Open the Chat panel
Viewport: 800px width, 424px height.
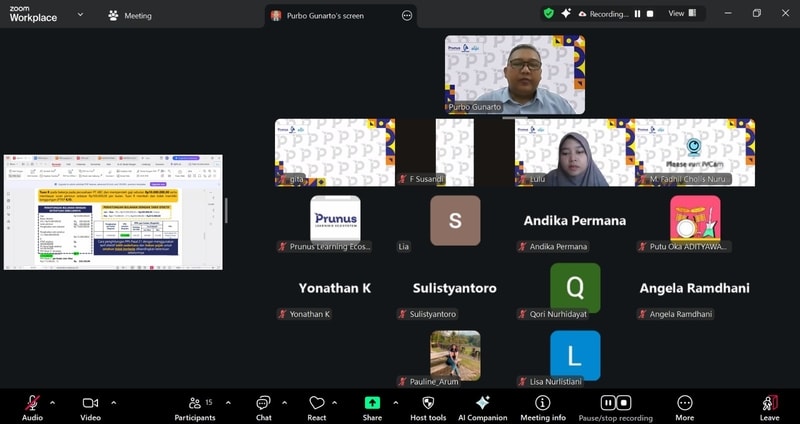coord(263,403)
